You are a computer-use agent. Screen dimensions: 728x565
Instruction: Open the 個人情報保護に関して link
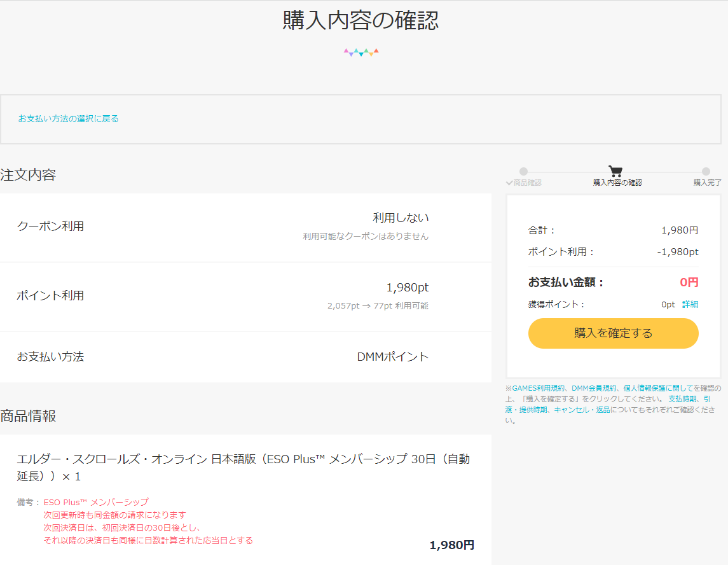(x=658, y=388)
